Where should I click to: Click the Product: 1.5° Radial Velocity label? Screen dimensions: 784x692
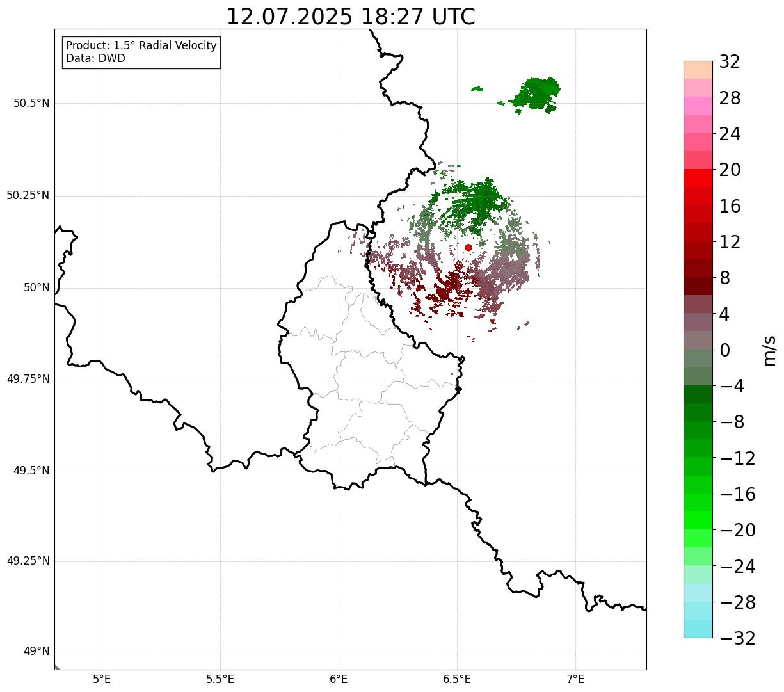(x=141, y=46)
